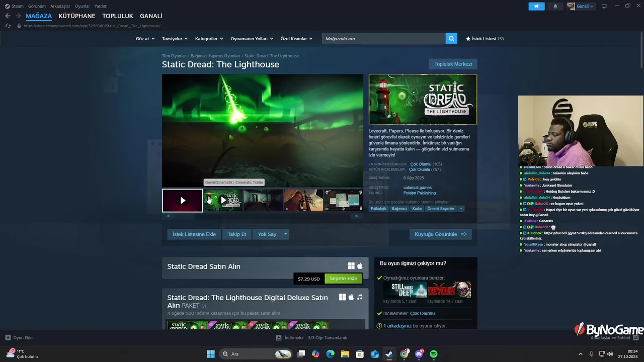Select the Önemli Seçimler tag
The width and height of the screenshot is (644, 362).
(x=441, y=209)
